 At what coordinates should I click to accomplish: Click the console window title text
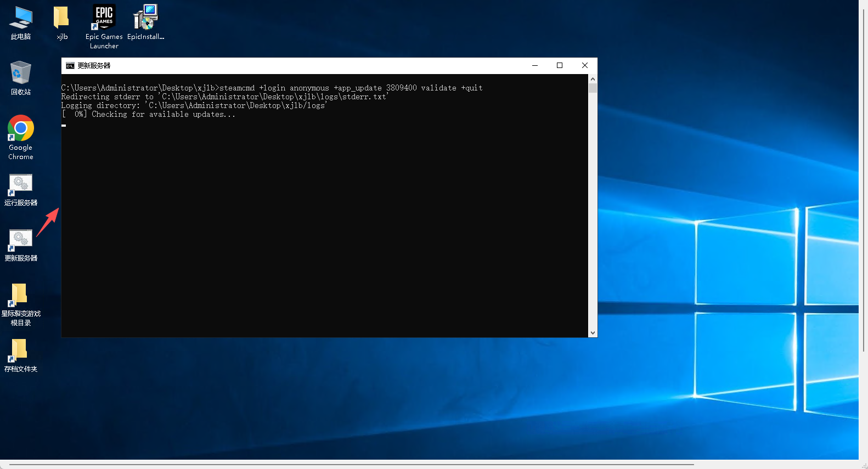coord(94,66)
